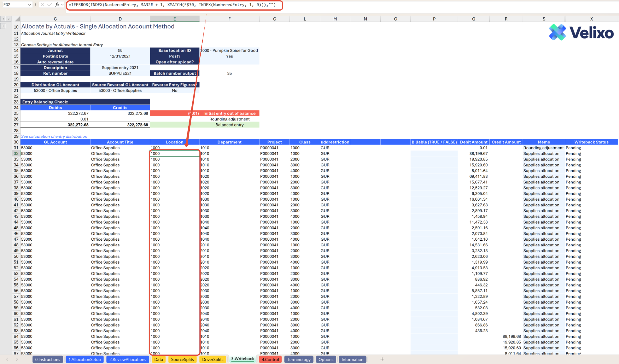Open See calculation of entry distribution link
619x364 pixels.
(x=54, y=136)
